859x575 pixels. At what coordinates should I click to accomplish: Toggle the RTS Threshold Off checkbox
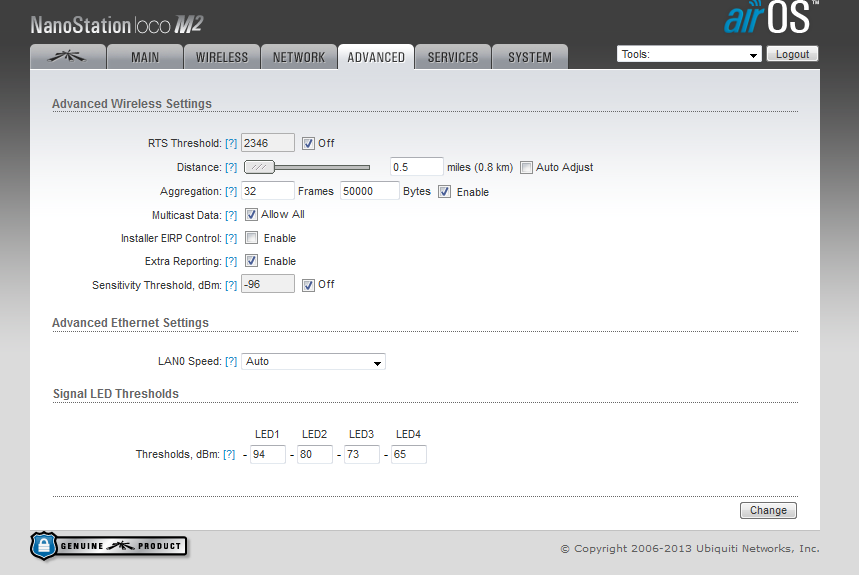308,143
